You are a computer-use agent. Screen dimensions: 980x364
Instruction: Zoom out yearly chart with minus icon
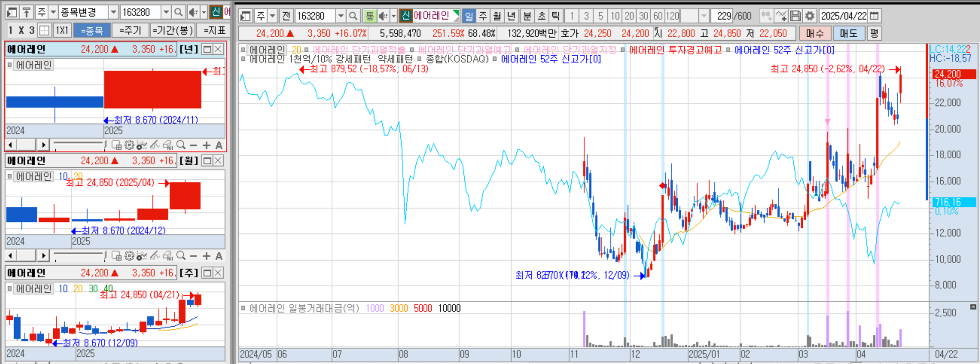194,145
